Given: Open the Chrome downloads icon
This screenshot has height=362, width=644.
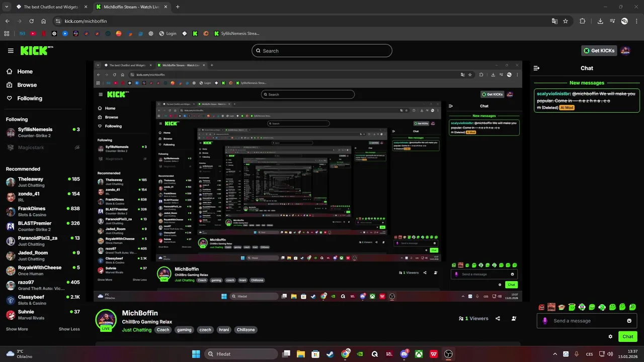Looking at the screenshot, I should (600, 21).
